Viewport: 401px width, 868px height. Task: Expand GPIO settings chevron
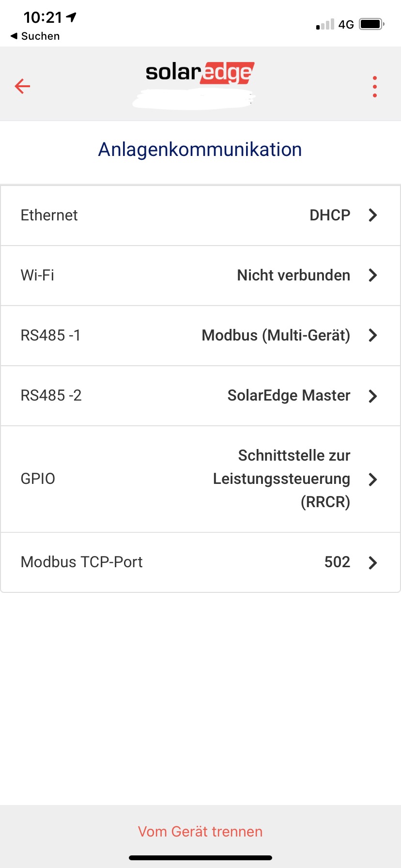point(372,479)
